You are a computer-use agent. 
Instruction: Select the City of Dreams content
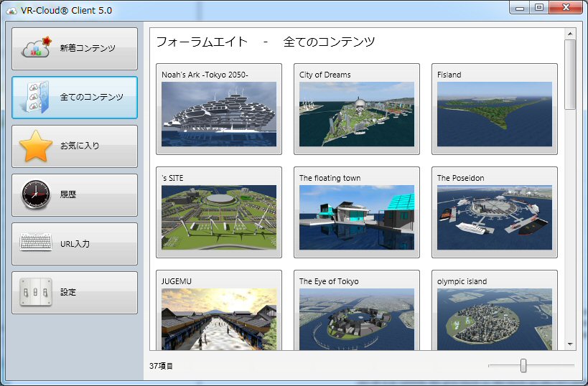tap(357, 114)
